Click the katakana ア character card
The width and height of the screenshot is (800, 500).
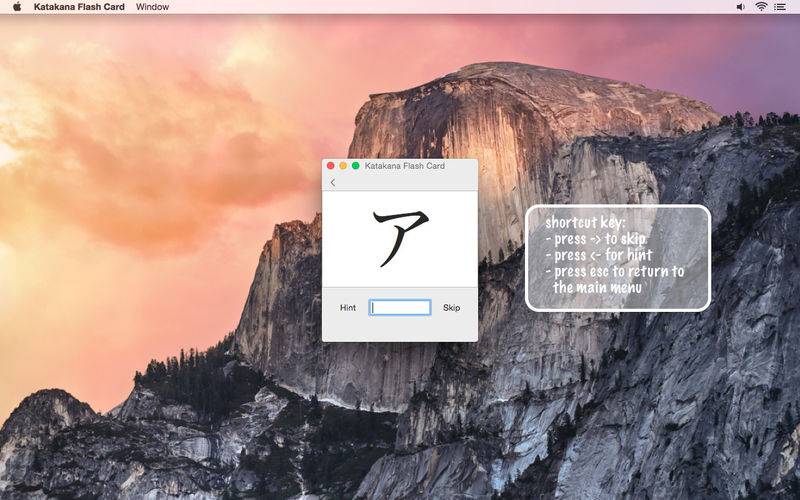point(401,238)
